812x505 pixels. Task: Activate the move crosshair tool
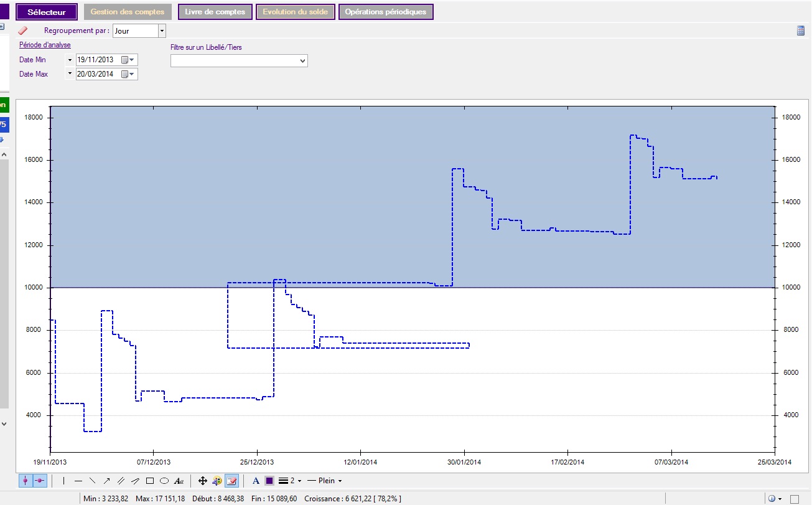pos(203,481)
